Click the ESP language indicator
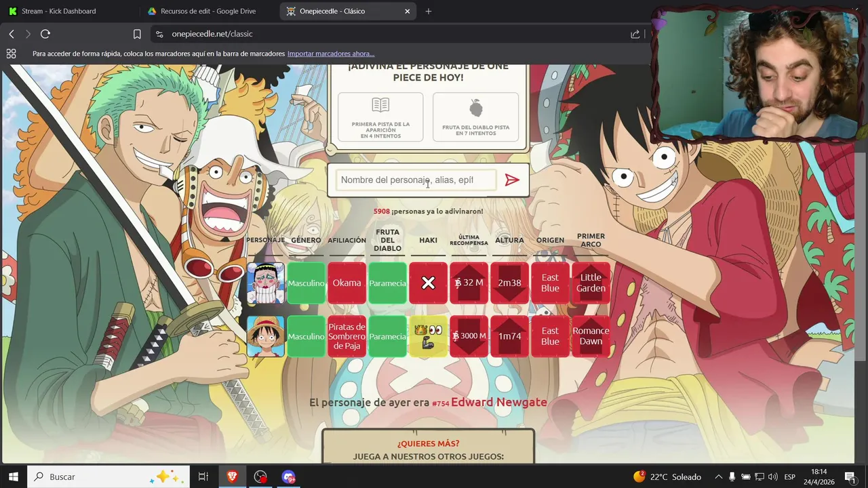Screen dimensions: 868x488 [789, 477]
